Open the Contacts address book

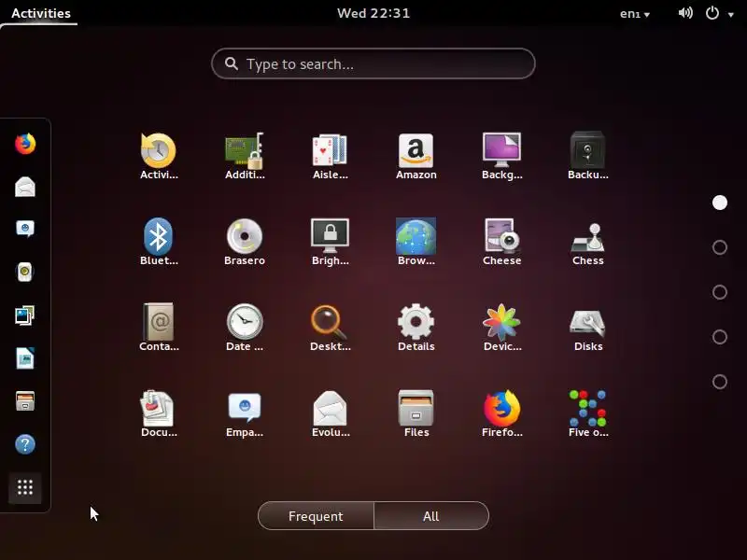point(159,328)
